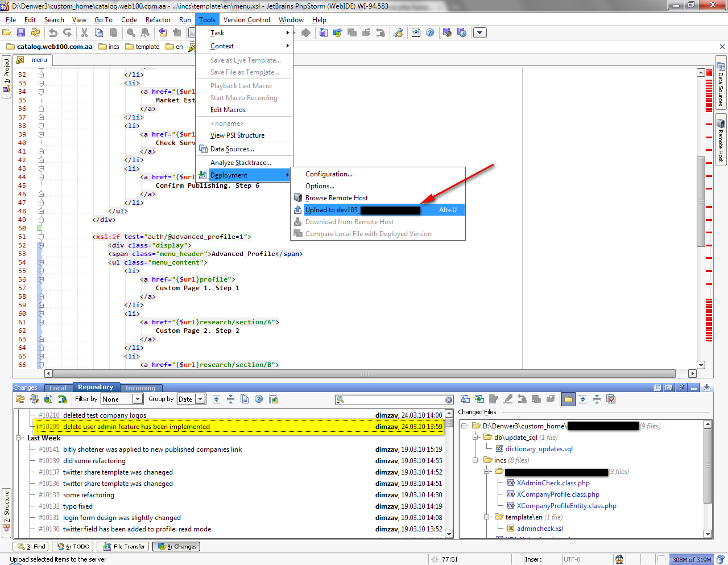Click the red checkmark icon in Changed Files toolbar
Image resolution: width=728 pixels, height=565 pixels.
click(611, 399)
